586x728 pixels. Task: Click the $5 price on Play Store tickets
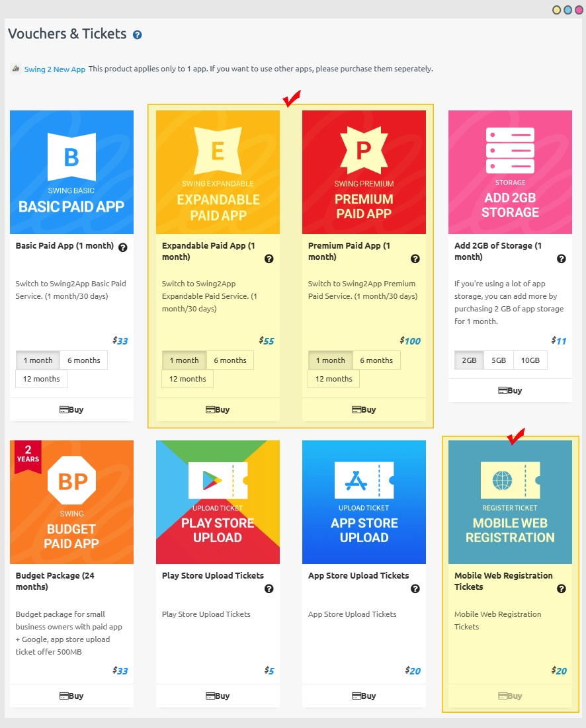click(269, 670)
